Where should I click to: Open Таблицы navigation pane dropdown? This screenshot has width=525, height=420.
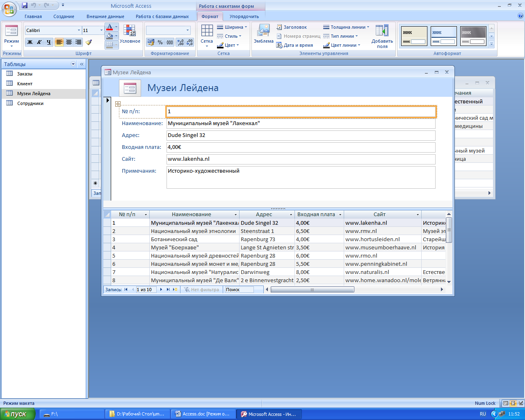tap(73, 64)
